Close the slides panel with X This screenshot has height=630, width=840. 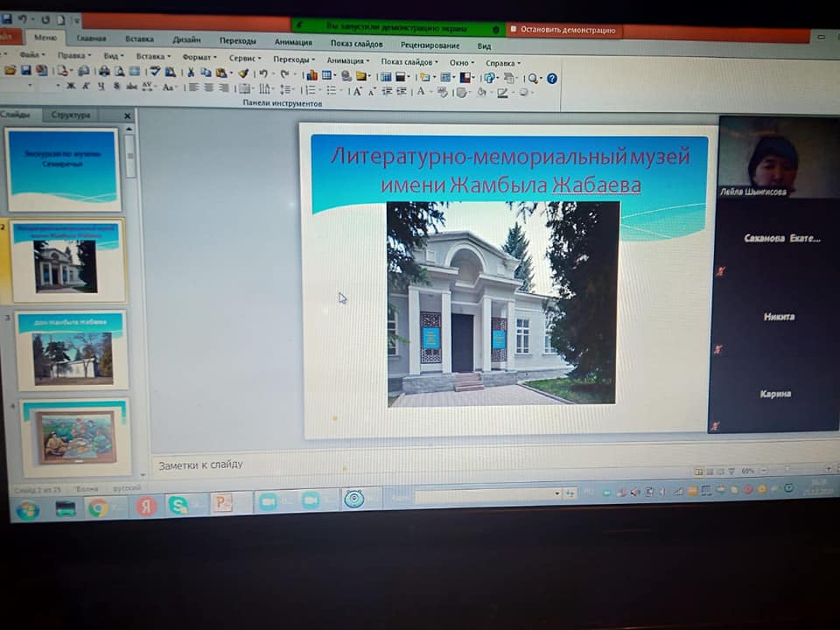pyautogui.click(x=127, y=116)
